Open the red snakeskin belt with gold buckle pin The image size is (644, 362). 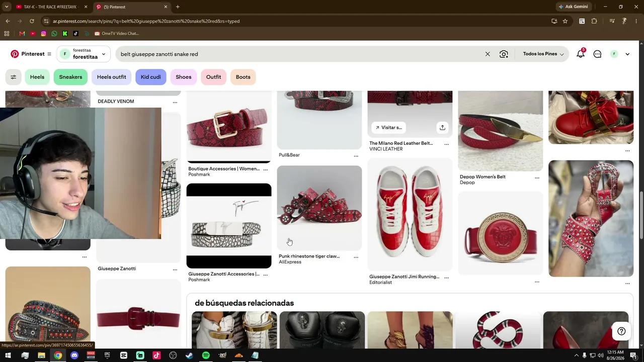point(229,127)
